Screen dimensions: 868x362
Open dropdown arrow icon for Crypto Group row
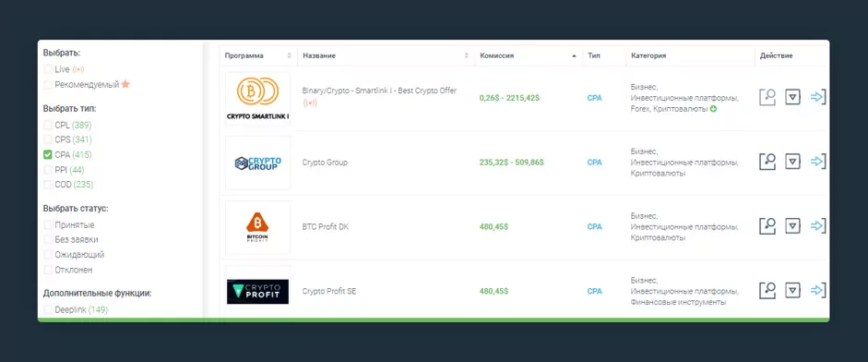[792, 162]
